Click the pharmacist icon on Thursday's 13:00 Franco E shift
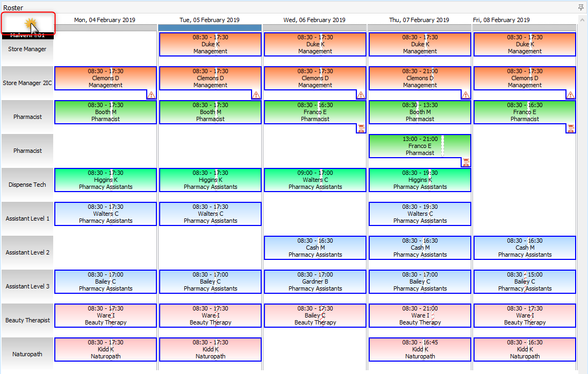The image size is (588, 374). [x=465, y=163]
